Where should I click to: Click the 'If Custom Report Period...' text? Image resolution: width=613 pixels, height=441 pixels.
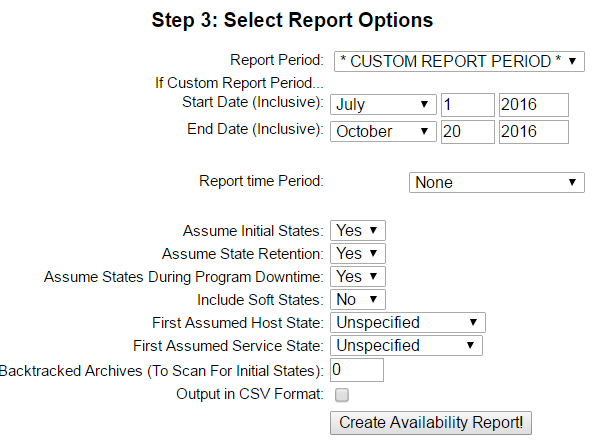(x=239, y=82)
